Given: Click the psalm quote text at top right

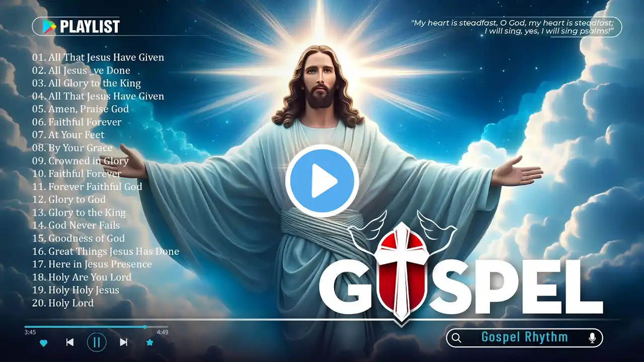Looking at the screenshot, I should (x=513, y=27).
